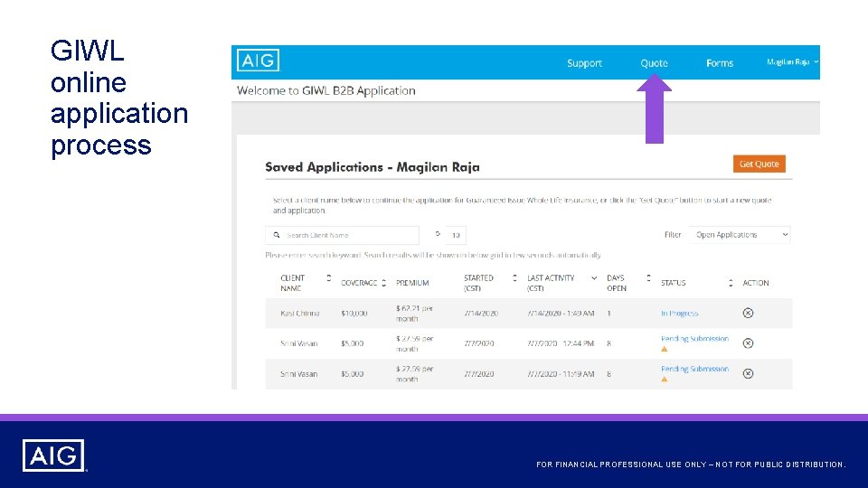Expand the Magilan Raja user dropdown
The width and height of the screenshot is (868, 488).
pyautogui.click(x=792, y=62)
